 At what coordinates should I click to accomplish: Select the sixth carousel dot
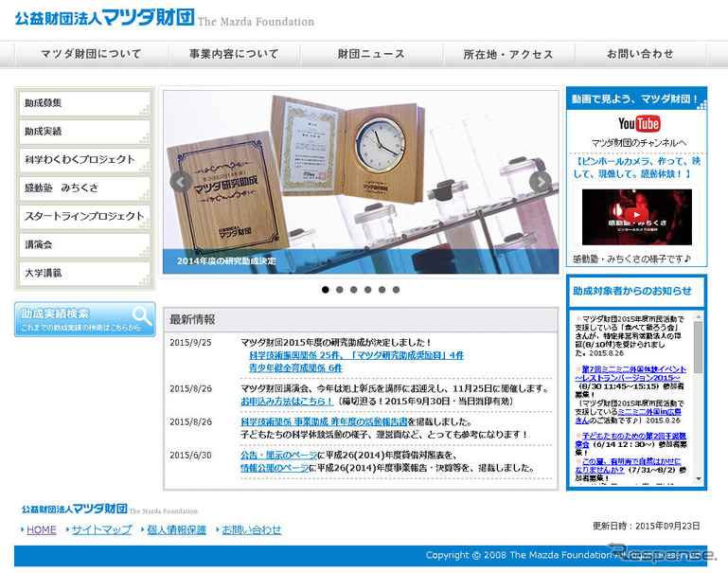396,290
